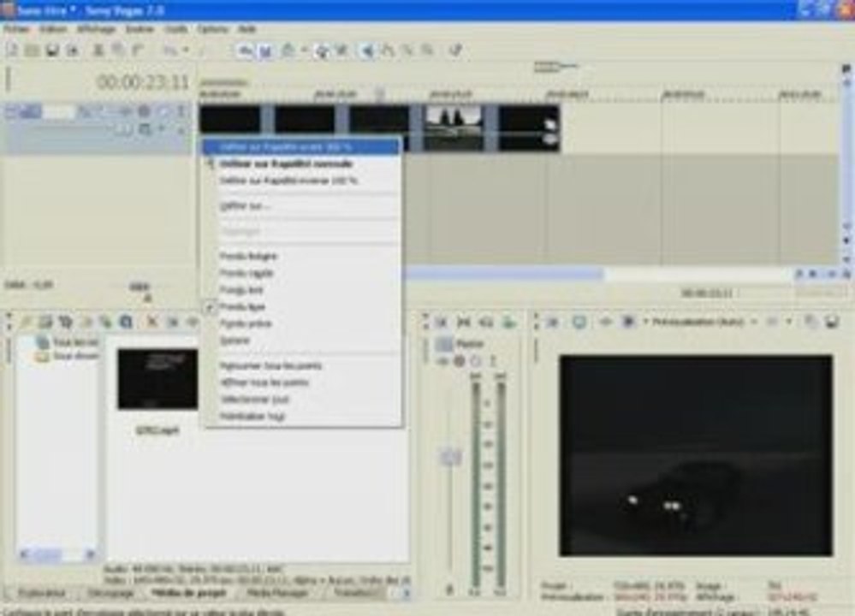This screenshot has width=855, height=616.
Task: Toggle ignore event grouping
Action: coord(341,50)
